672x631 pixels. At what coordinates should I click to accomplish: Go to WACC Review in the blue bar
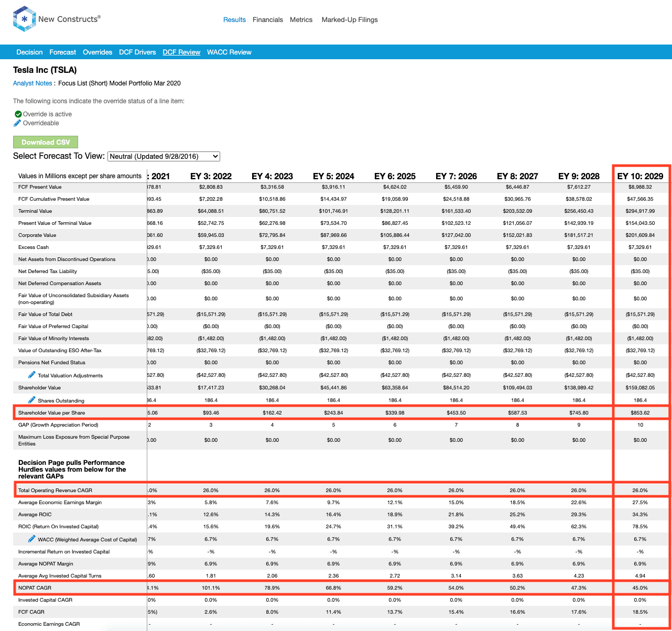pos(229,52)
